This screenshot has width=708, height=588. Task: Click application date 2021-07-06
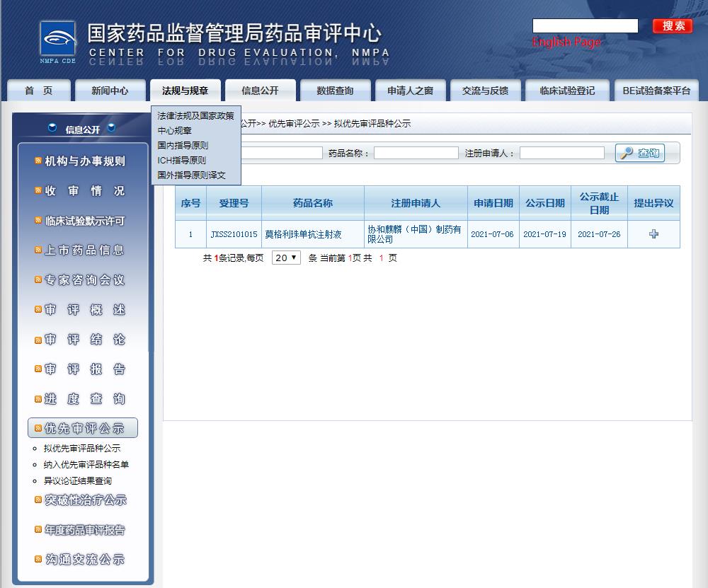(x=492, y=234)
